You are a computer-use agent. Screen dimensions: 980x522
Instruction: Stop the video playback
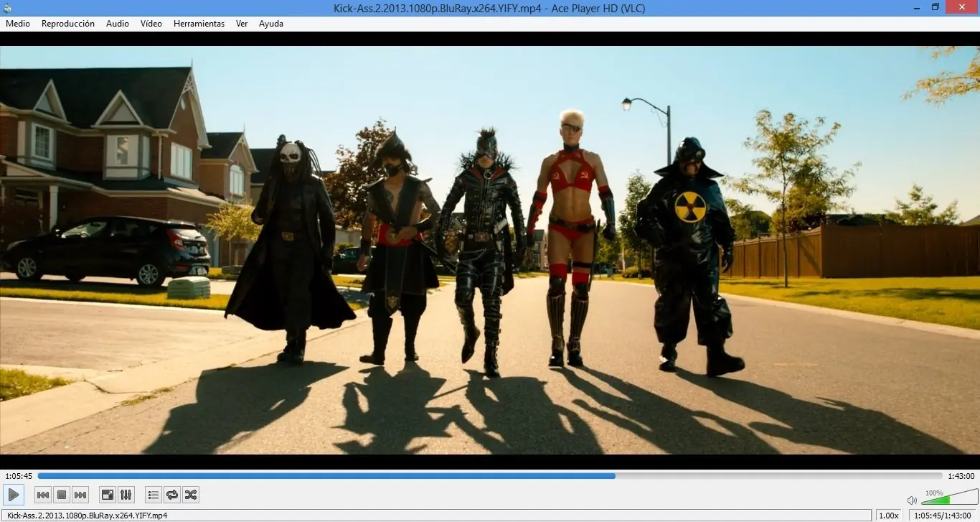point(62,495)
